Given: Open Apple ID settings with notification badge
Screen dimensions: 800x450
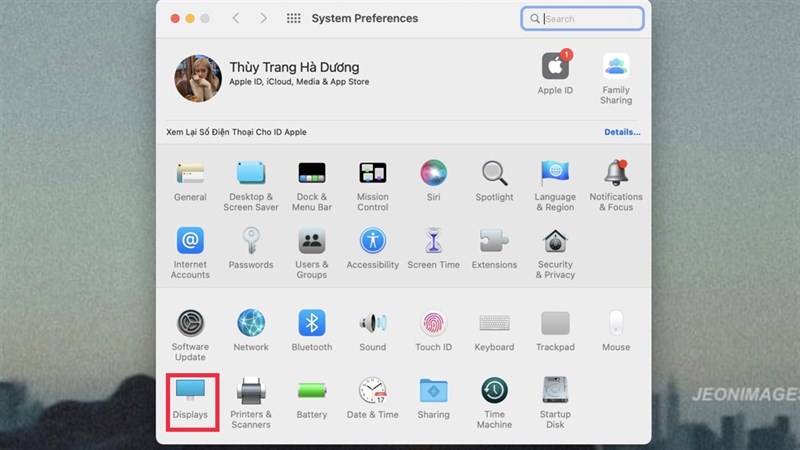Looking at the screenshot, I should pos(555,72).
